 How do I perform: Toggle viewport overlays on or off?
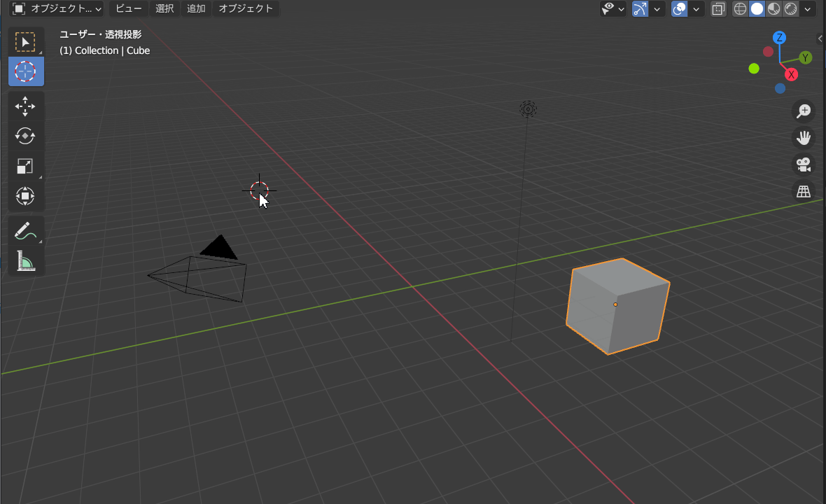(x=680, y=9)
